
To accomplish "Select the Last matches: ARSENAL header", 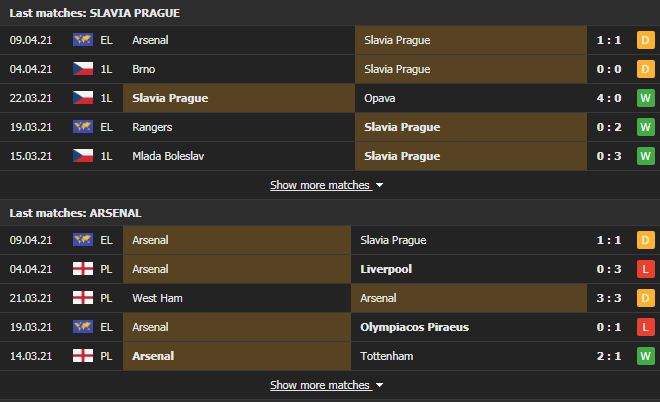I will click(75, 213).
